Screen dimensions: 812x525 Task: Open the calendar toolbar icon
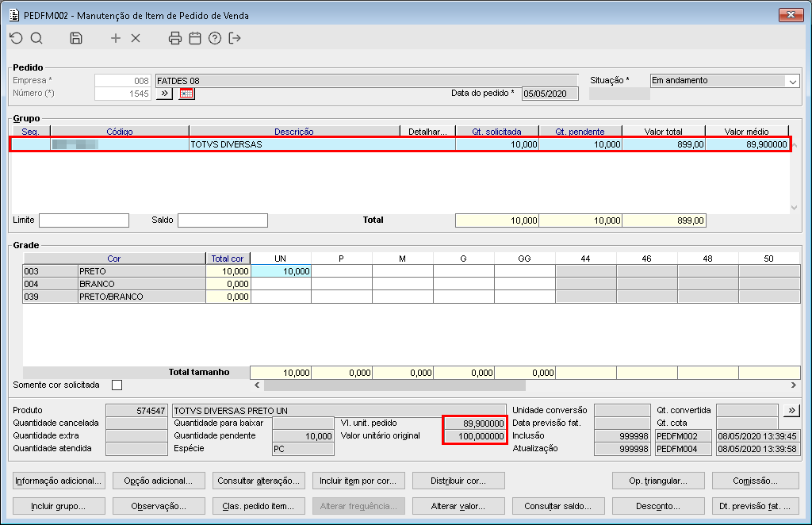point(195,38)
